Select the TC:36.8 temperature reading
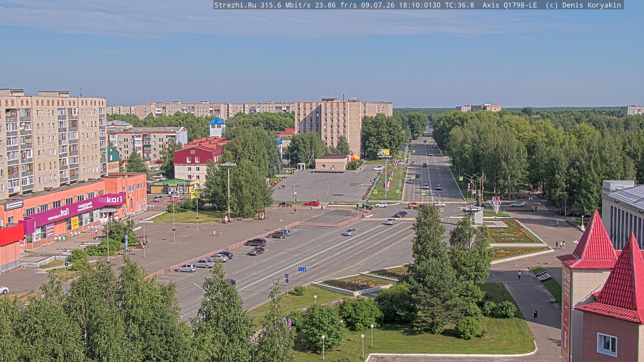Screen dimensions: 644x362 coord(460,5)
